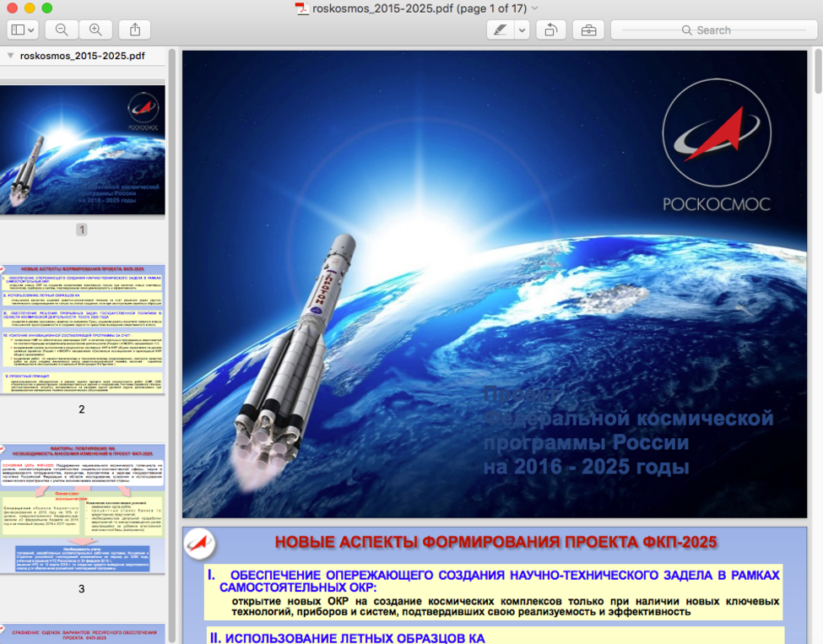The width and height of the screenshot is (823, 644).
Task: Rotate the page with the rotate icon
Action: [550, 30]
